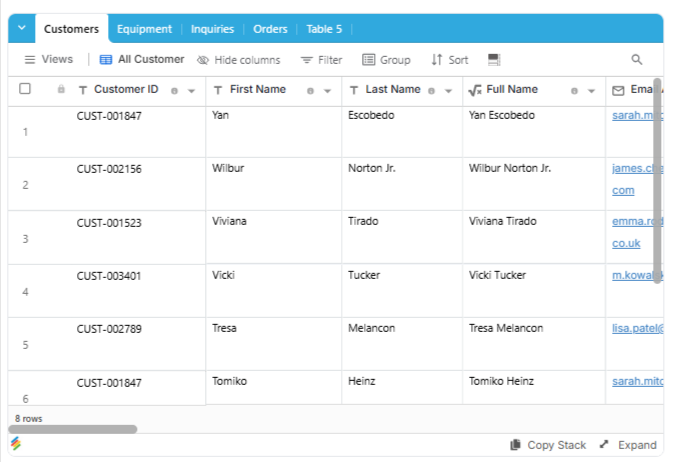Switch to the Customers tab
676x462 pixels.
coord(71,29)
